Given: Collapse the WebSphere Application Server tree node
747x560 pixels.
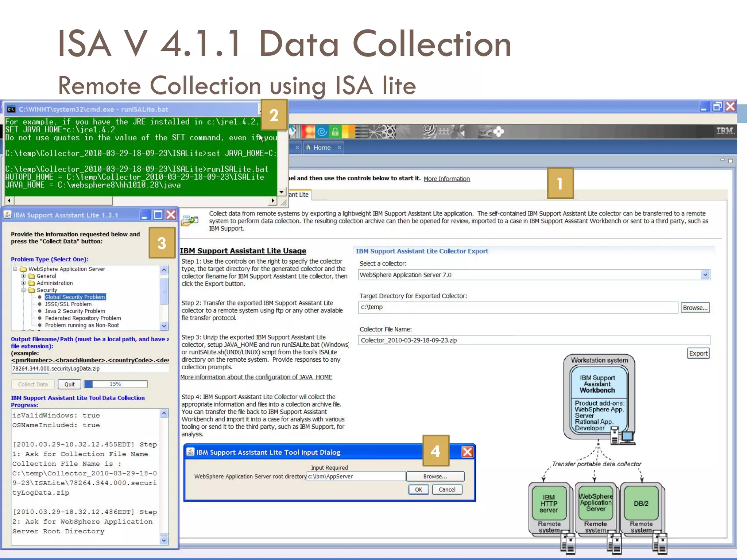Looking at the screenshot, I should click(x=15, y=269).
